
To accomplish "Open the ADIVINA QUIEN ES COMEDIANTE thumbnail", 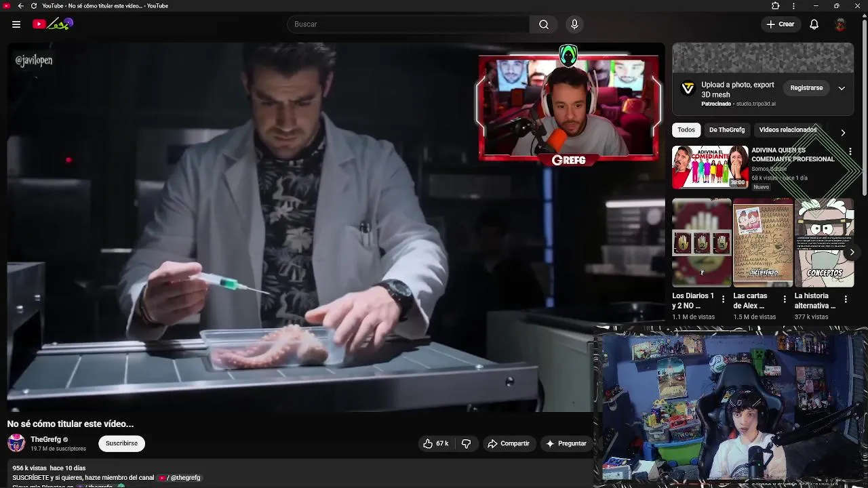I will tap(710, 167).
